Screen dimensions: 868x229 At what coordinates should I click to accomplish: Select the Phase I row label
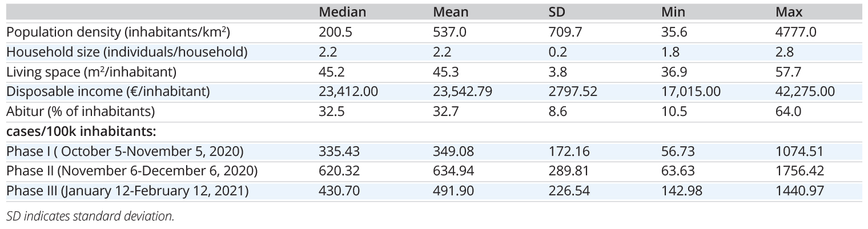point(125,151)
